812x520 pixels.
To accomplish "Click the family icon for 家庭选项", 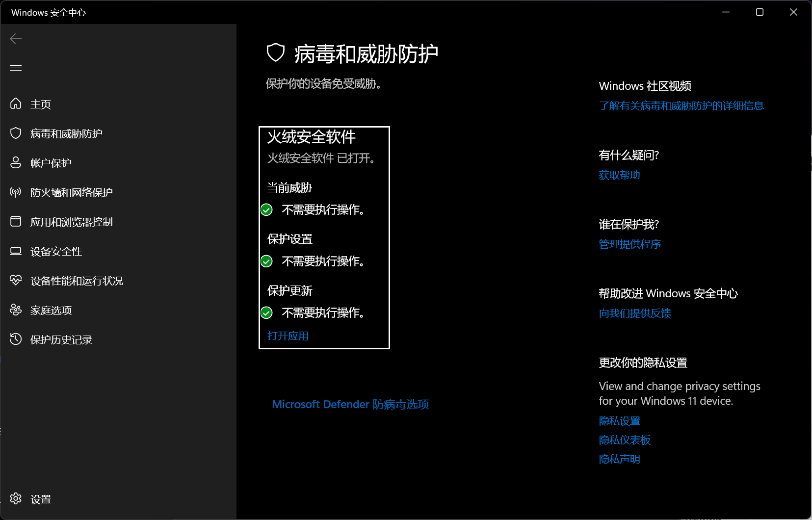I will (x=16, y=310).
